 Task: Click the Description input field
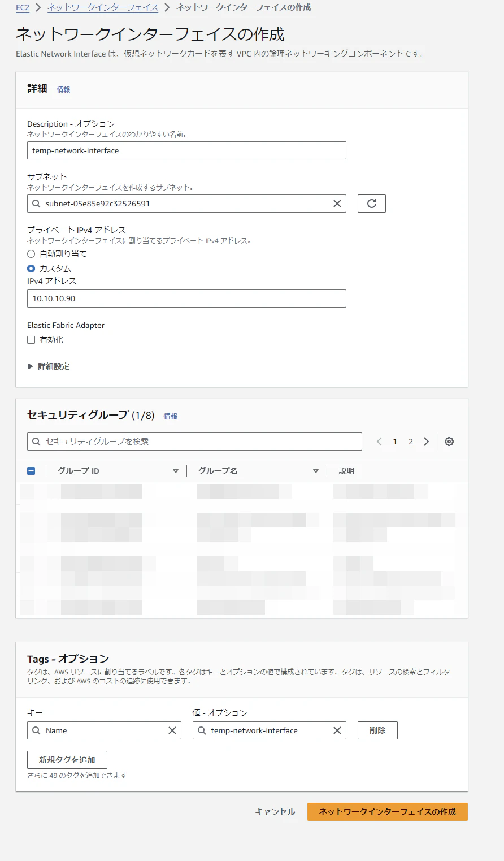pos(186,150)
